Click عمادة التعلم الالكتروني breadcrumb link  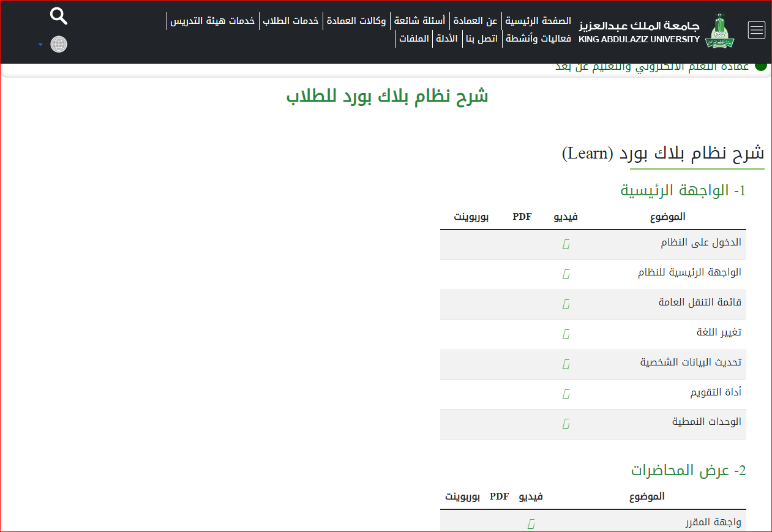click(651, 67)
